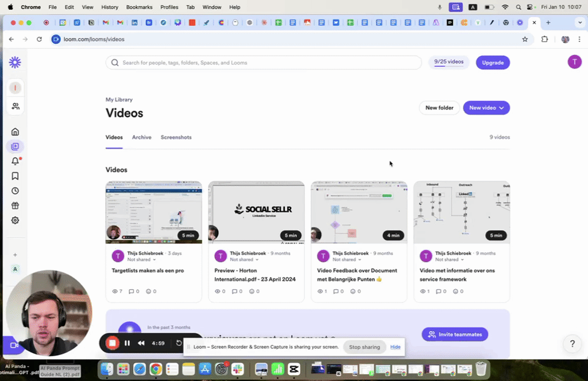
Task: Open settings via the gear icon
Action: point(16,220)
